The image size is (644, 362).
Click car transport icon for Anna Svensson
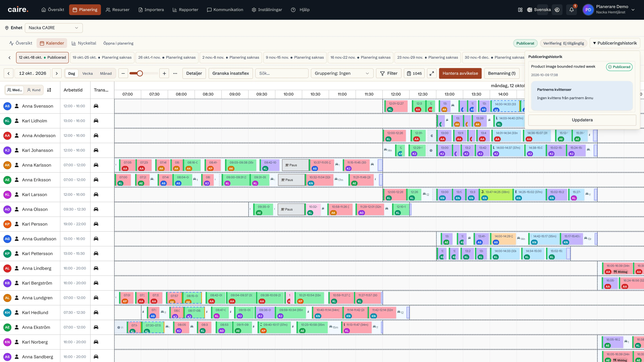(96, 106)
